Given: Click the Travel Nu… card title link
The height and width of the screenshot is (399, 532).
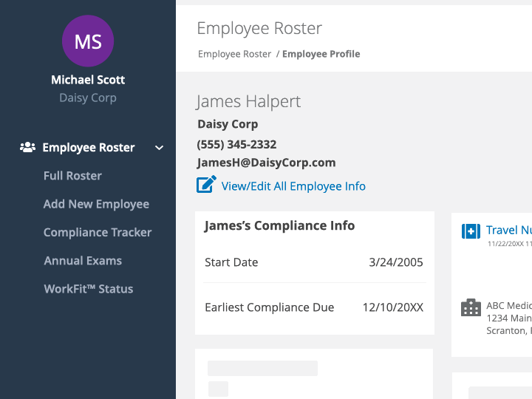Looking at the screenshot, I should (x=508, y=231).
